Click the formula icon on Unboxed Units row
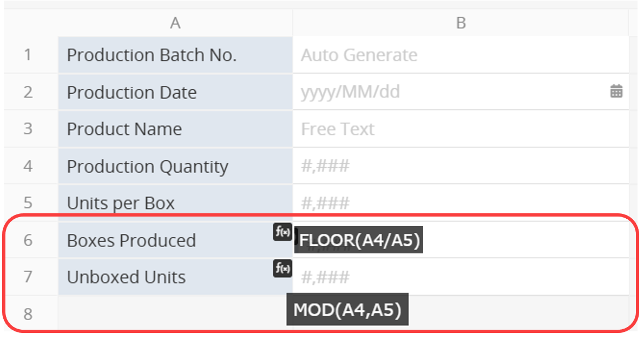The image size is (644, 340). [x=282, y=268]
